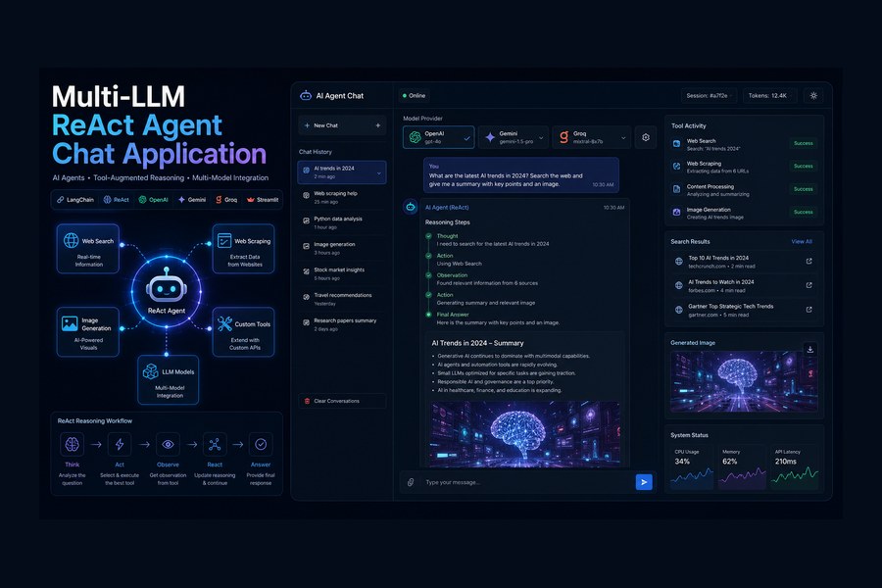Screen dimensions: 882x588
Task: Open the Research papers summary conversation
Action: tap(342, 324)
